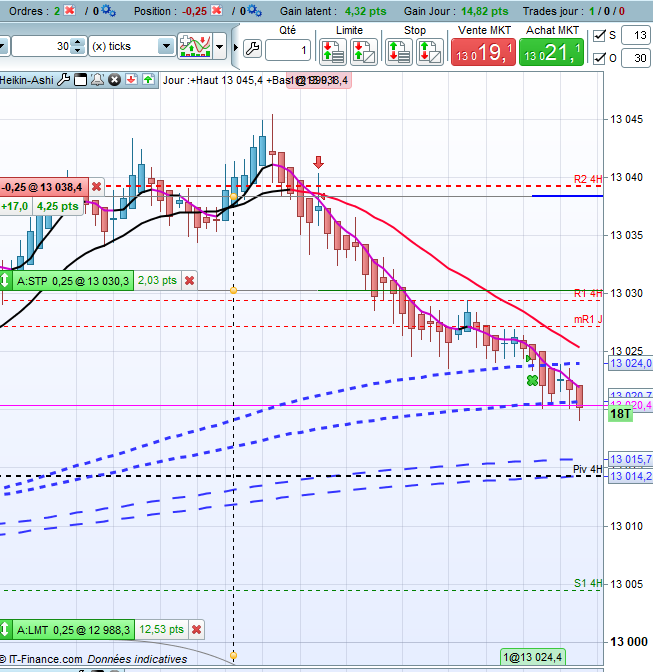This screenshot has height=672, width=653.
Task: Click the 13 015,7 price axis label
Action: tap(630, 459)
